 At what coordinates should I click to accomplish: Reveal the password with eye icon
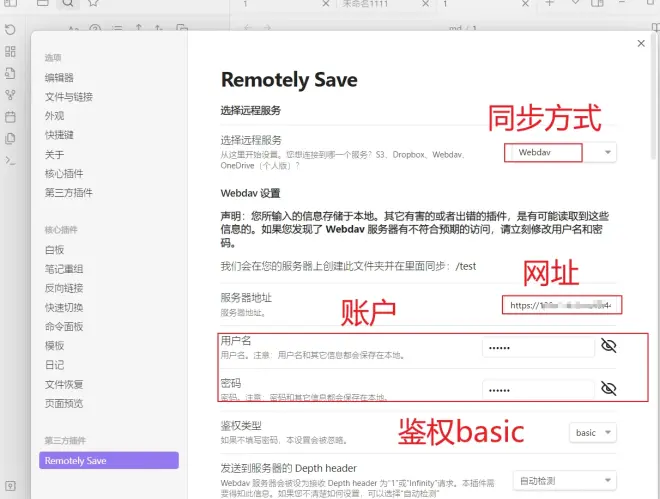[x=608, y=388]
